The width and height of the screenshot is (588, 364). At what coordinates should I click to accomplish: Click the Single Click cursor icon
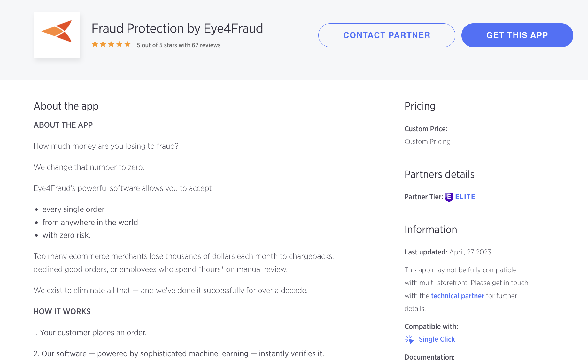point(409,339)
